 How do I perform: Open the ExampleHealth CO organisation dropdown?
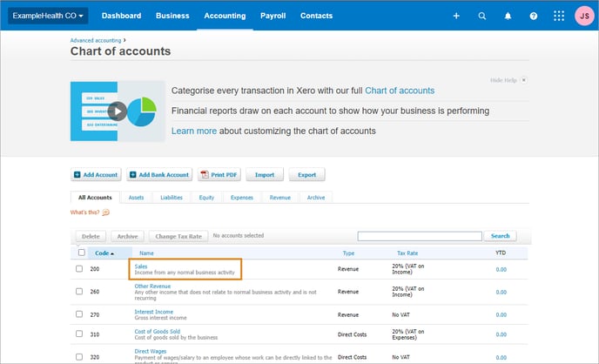[48, 16]
